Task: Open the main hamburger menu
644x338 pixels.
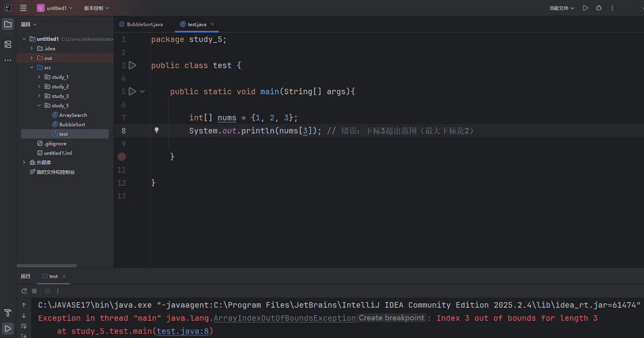Action: point(23,8)
